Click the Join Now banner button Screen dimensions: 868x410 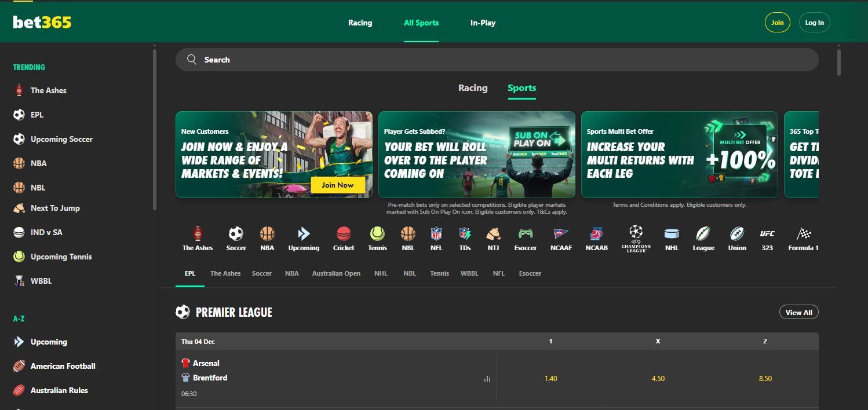tap(337, 184)
